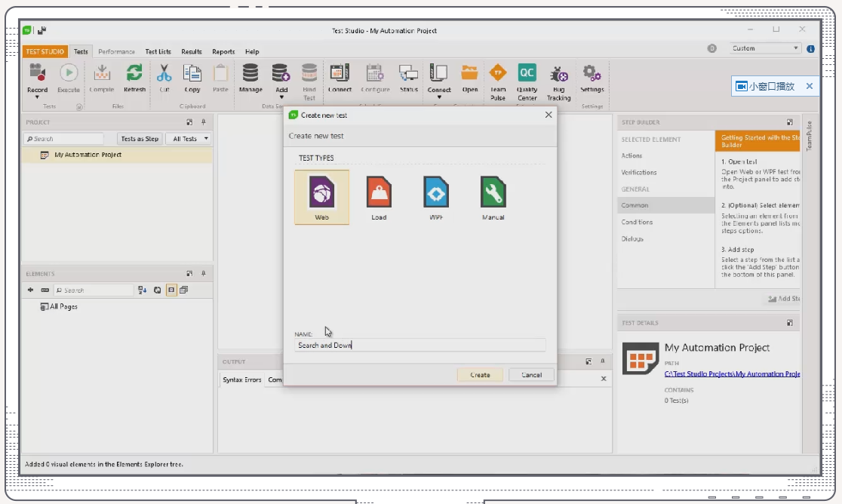Screen dimensions: 842x504
Task: Click the Paste clipboard icon
Action: 220,73
